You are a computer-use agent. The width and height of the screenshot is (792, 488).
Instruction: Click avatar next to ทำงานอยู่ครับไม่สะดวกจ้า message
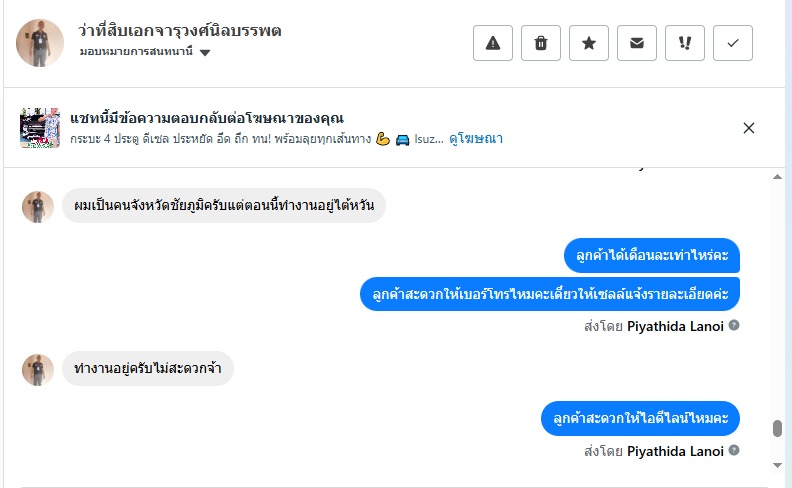tap(38, 369)
